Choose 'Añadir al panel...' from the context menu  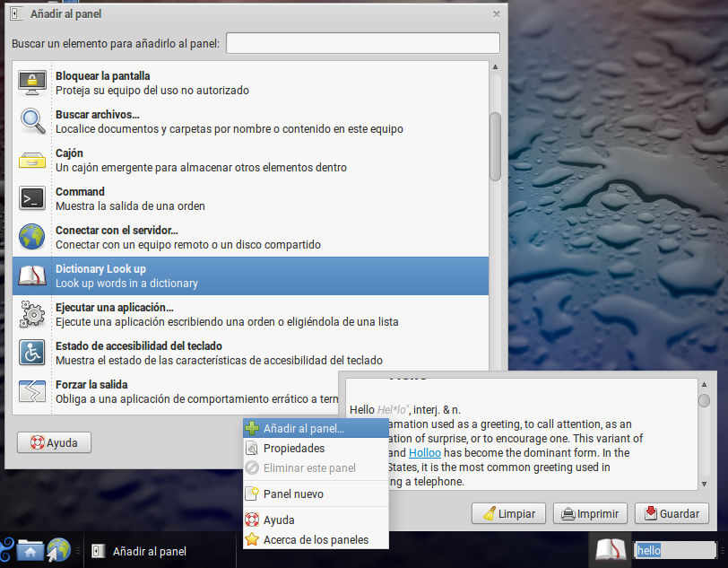click(303, 429)
